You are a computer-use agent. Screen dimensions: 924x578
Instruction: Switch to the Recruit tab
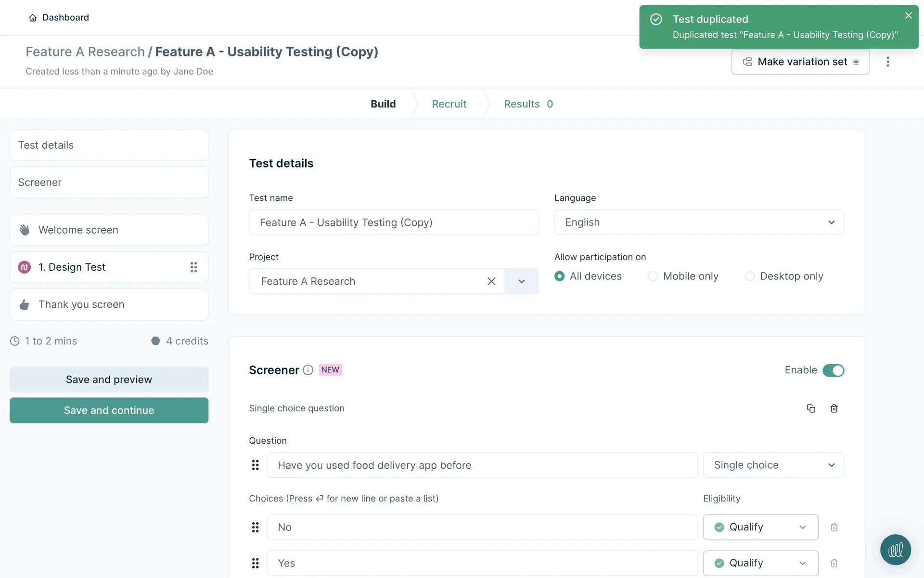[x=449, y=104]
